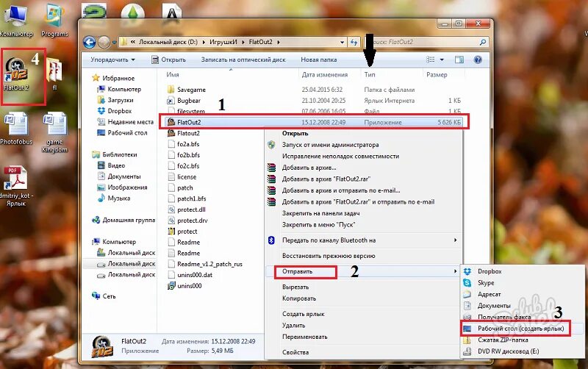Sort by Имя column header
The image size is (588, 369).
tap(173, 75)
